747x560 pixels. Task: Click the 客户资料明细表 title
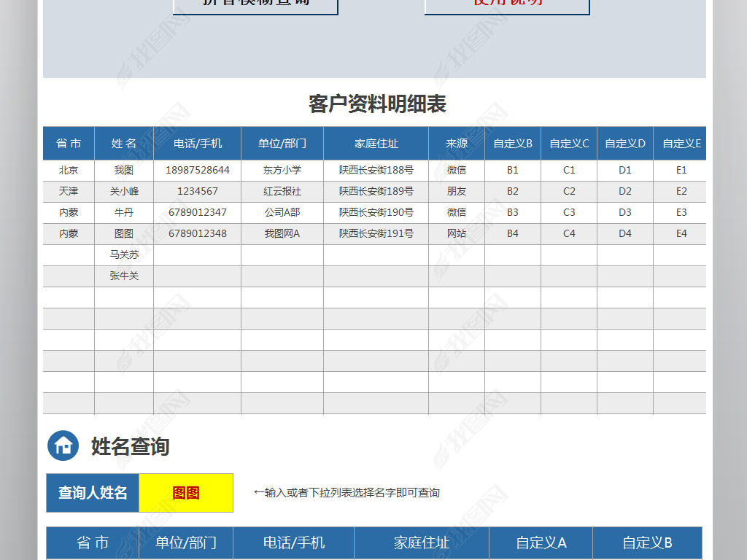[379, 104]
